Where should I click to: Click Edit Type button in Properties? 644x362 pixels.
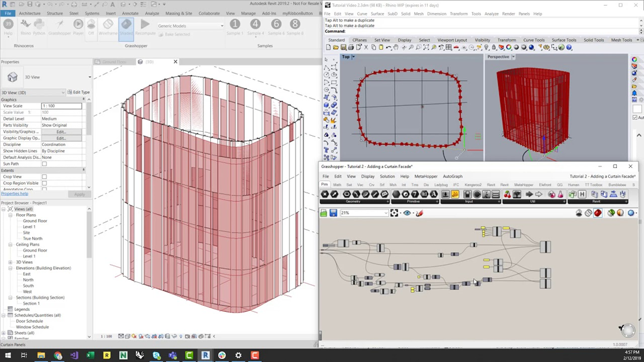(78, 92)
